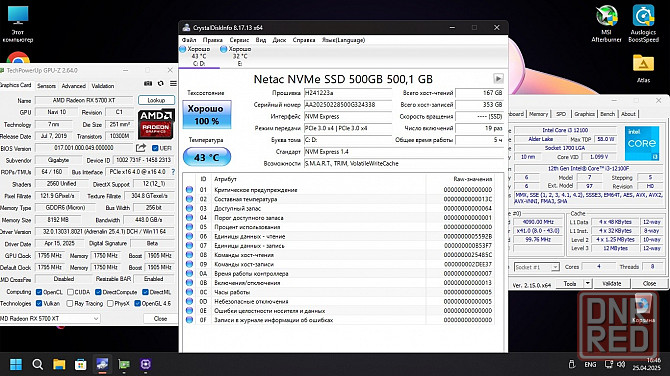Switch to About tab in CPU-Z
This screenshot has width=670, height=376.
tap(628, 114)
